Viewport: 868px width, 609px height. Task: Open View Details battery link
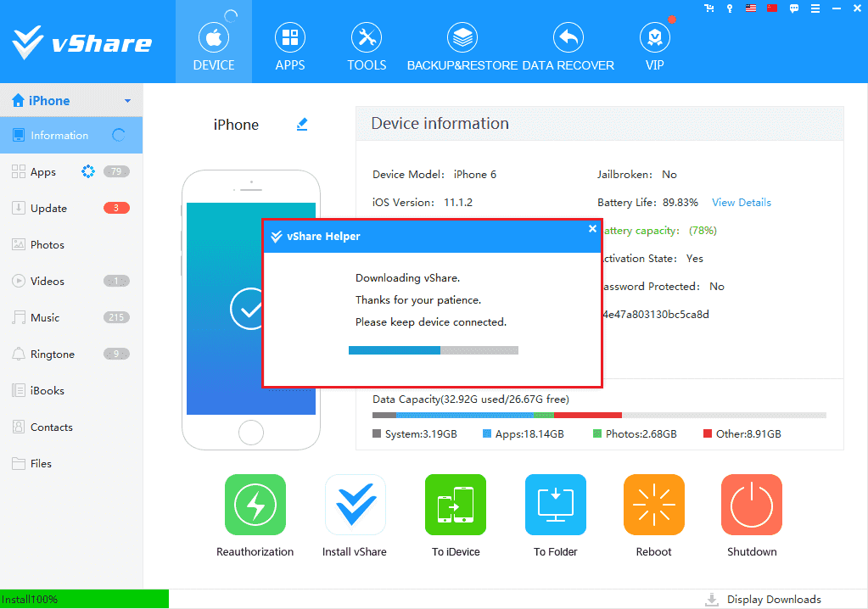click(742, 203)
